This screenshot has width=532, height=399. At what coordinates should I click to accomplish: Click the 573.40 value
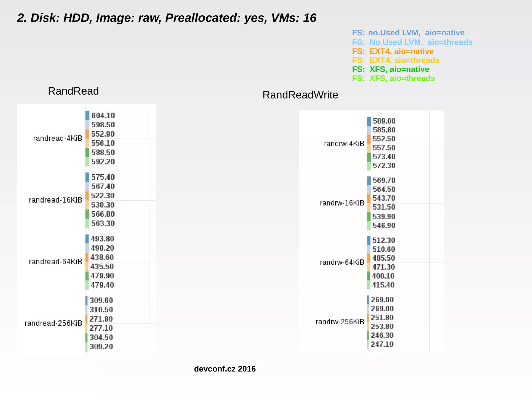coord(384,156)
